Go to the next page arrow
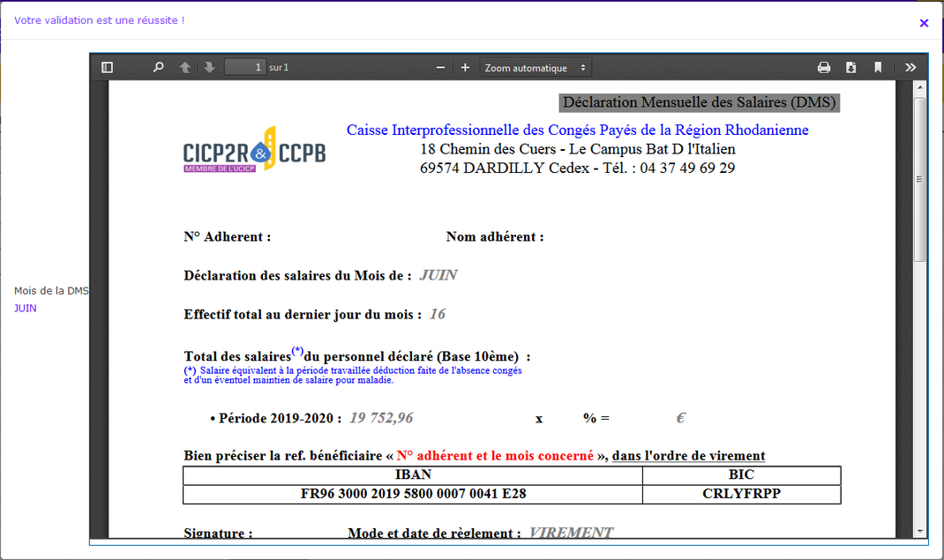Screen dimensions: 944x560 [209, 67]
